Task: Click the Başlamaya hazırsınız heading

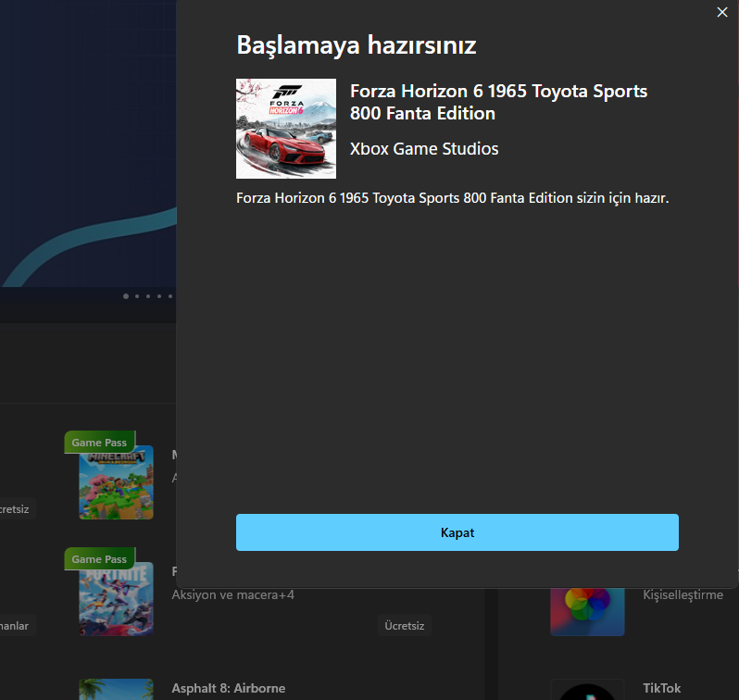Action: [357, 45]
